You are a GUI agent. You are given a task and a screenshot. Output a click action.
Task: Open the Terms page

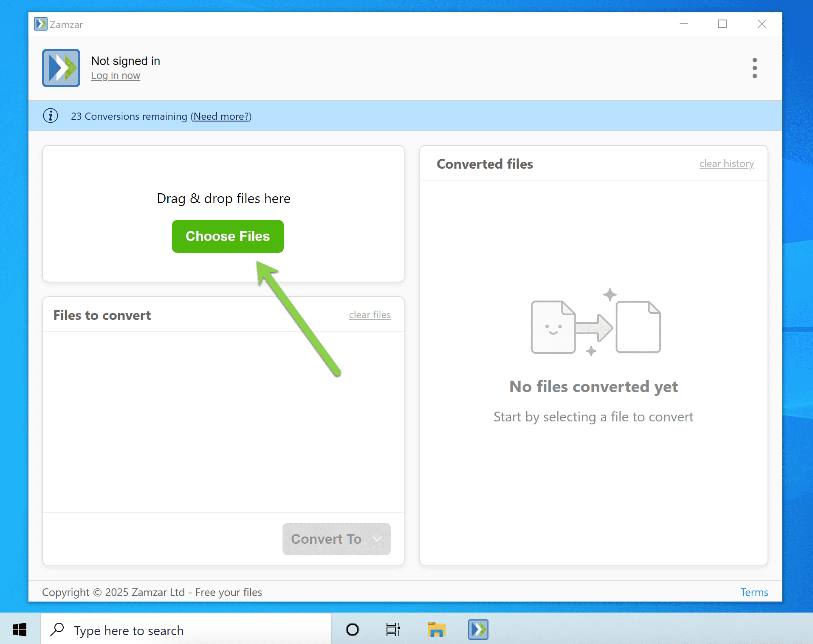[754, 592]
